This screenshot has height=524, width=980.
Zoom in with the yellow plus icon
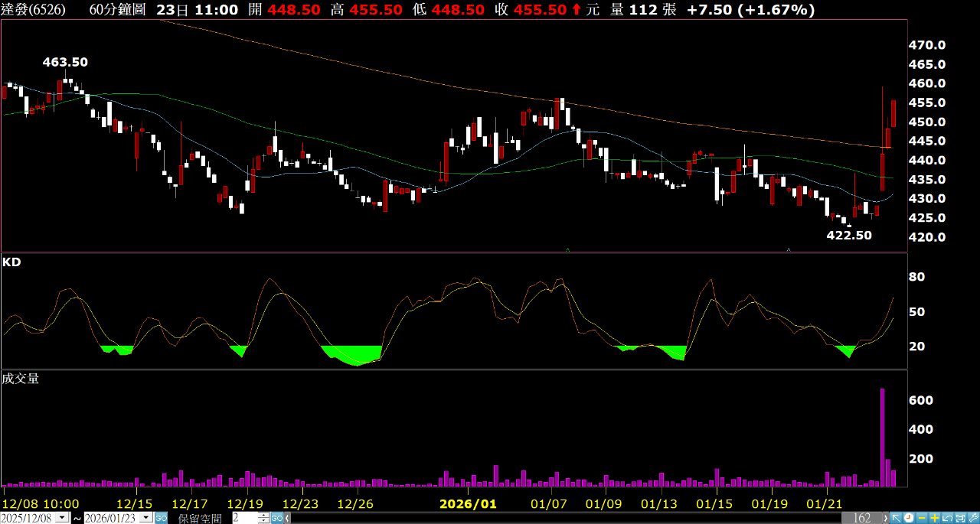point(935,518)
